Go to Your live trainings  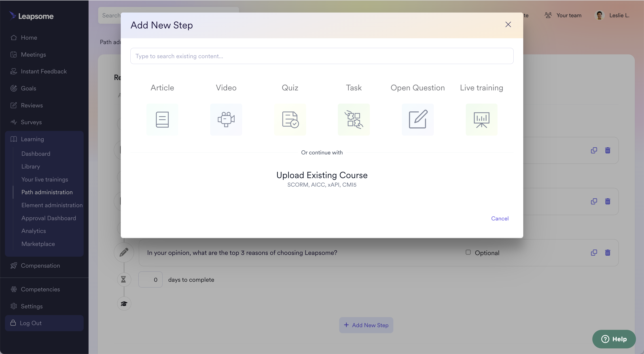[x=44, y=179]
